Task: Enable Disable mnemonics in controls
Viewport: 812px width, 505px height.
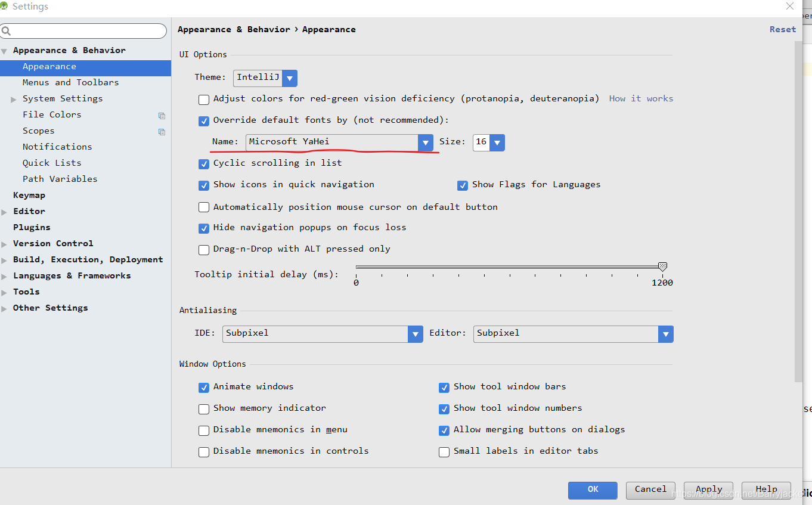Action: (x=204, y=452)
